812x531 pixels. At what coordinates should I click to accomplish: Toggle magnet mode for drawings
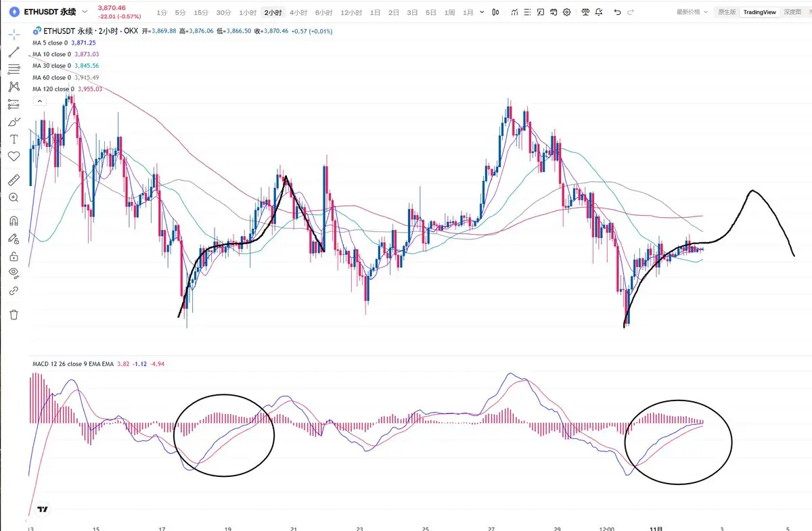[14, 221]
